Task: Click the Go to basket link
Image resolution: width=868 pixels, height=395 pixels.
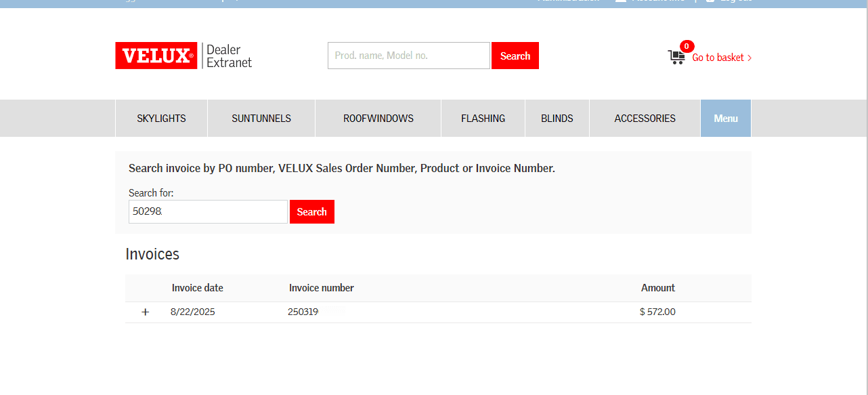Action: click(x=722, y=58)
